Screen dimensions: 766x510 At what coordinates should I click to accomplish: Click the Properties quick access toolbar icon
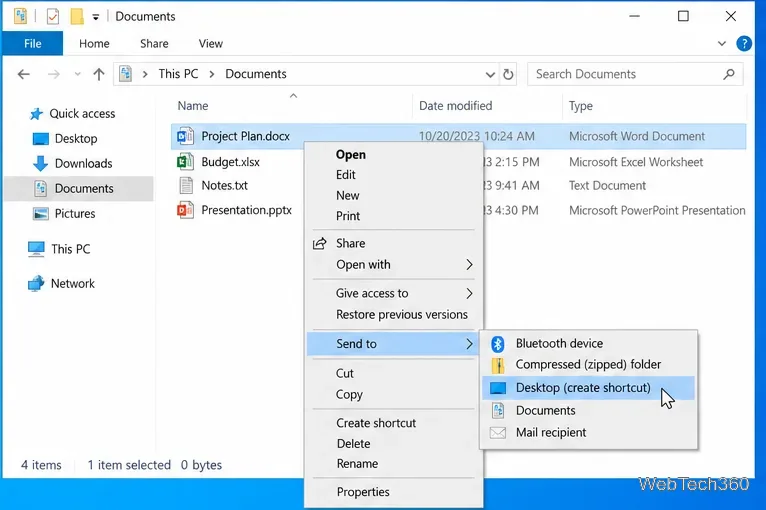(53, 17)
